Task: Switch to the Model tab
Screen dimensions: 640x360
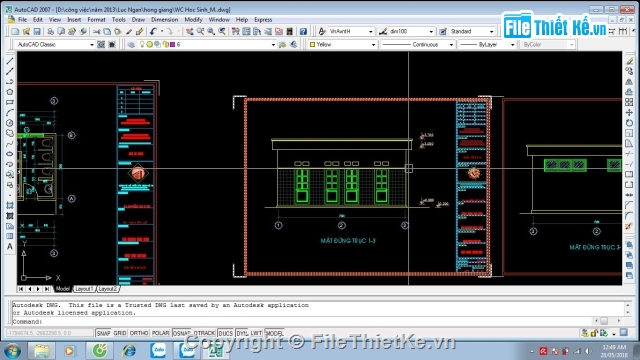Action: click(62, 289)
